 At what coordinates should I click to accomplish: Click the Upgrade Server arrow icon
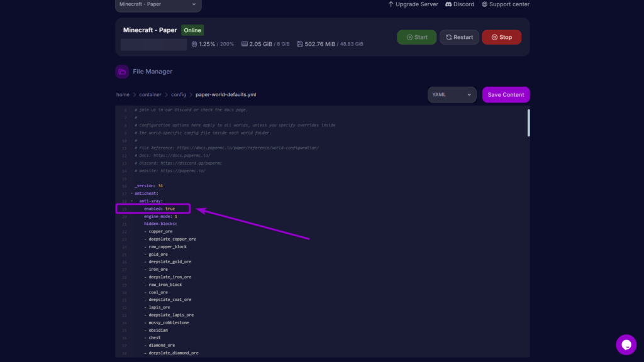click(x=391, y=4)
